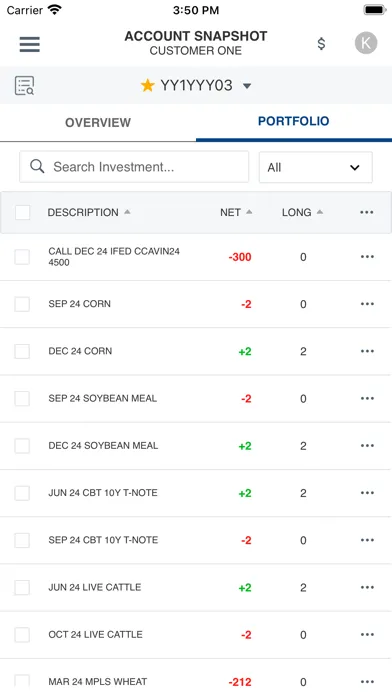The image size is (392, 696).
Task: Open the All filter dropdown
Action: [316, 167]
